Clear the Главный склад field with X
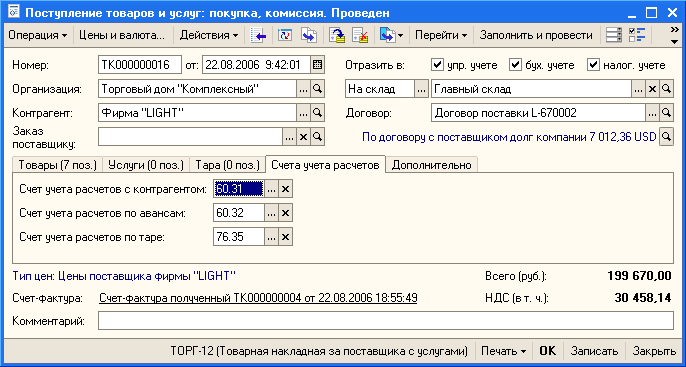 652,89
